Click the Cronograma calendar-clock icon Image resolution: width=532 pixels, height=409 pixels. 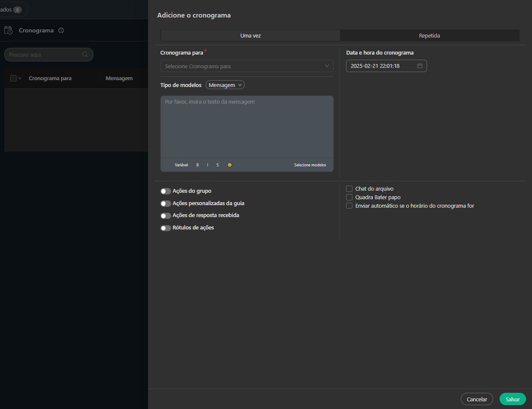(x=9, y=30)
